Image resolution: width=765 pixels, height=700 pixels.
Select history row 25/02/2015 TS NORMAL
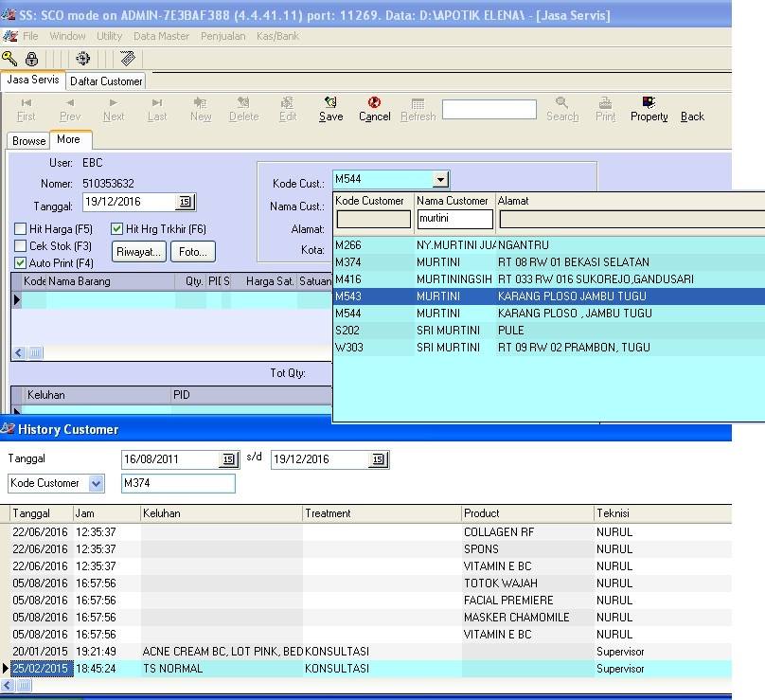coord(365,669)
